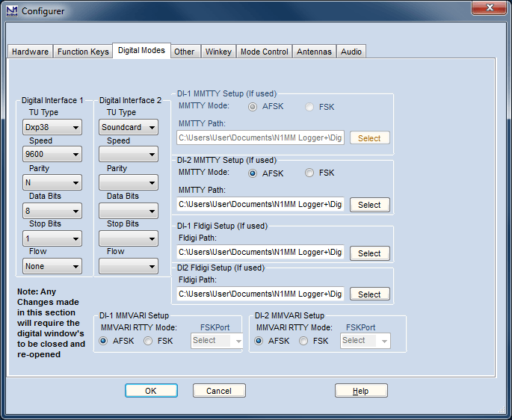Click the N1MM Configurer title bar icon
Image resolution: width=512 pixels, height=420 pixels.
(x=12, y=10)
